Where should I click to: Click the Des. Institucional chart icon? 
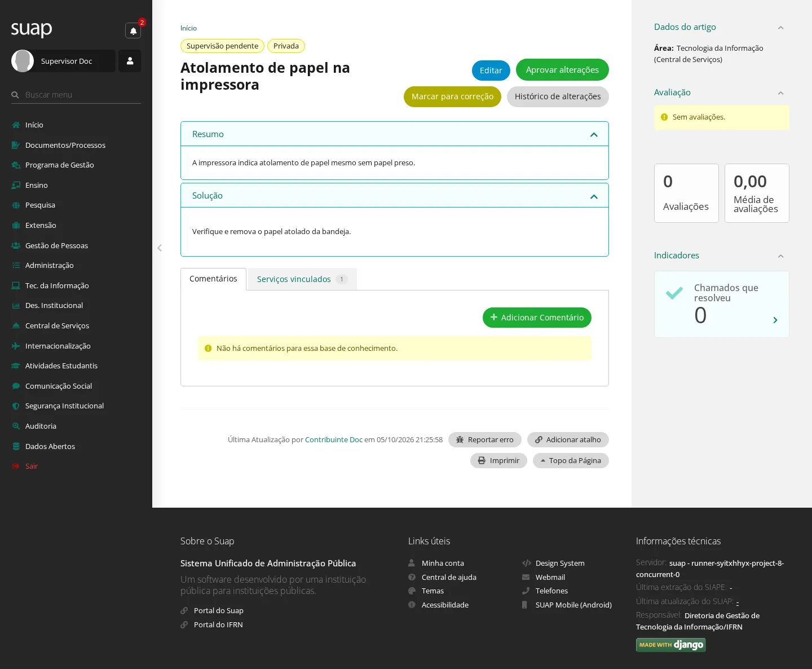pos(16,306)
